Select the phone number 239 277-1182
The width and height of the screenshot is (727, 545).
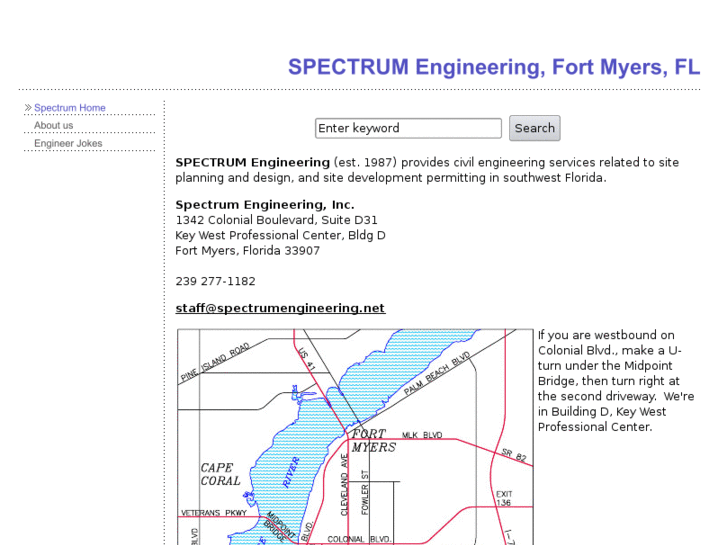click(x=215, y=281)
